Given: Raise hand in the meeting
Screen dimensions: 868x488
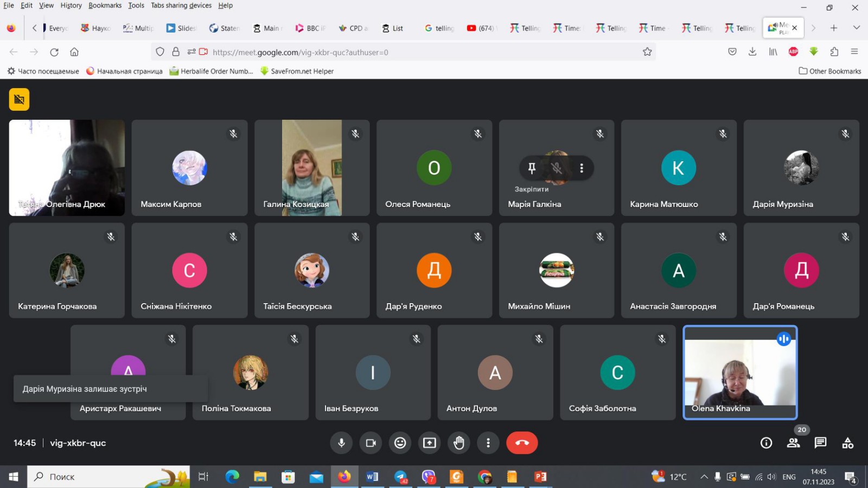Looking at the screenshot, I should [459, 443].
